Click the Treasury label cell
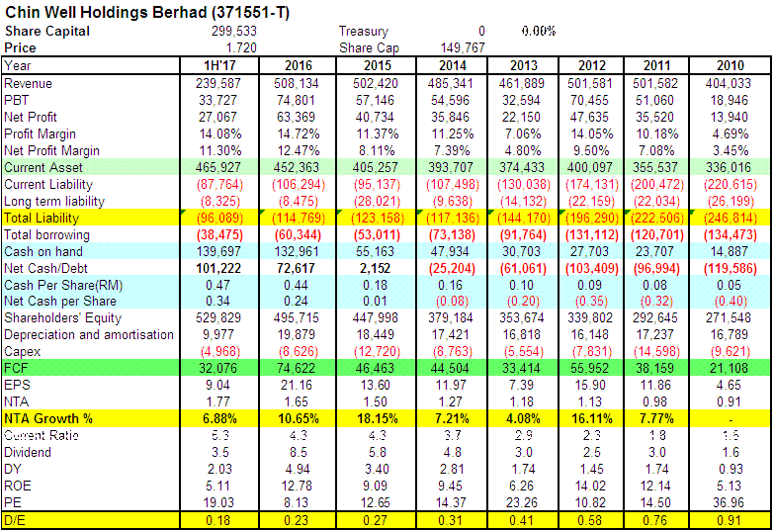The height and width of the screenshot is (532, 774). pos(364,31)
